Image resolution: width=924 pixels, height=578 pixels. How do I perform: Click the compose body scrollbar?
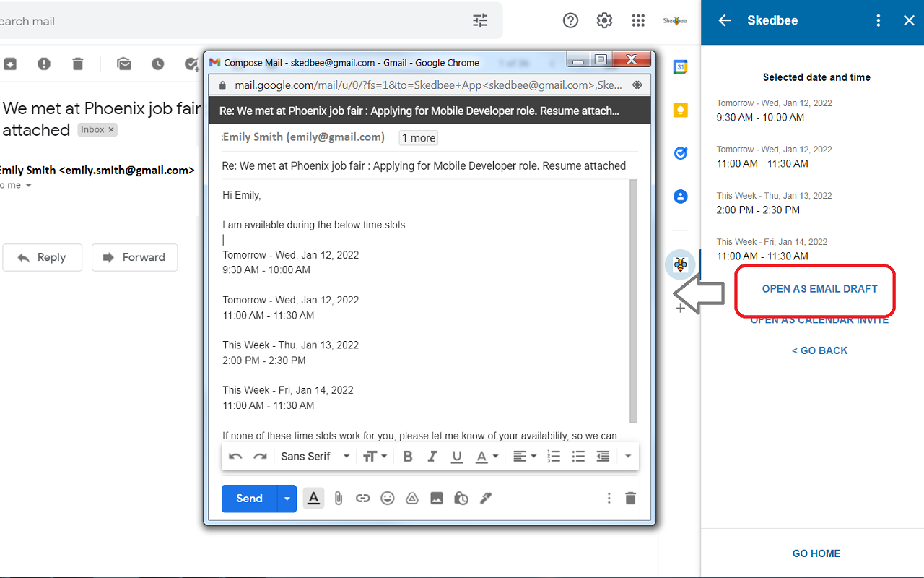point(634,301)
